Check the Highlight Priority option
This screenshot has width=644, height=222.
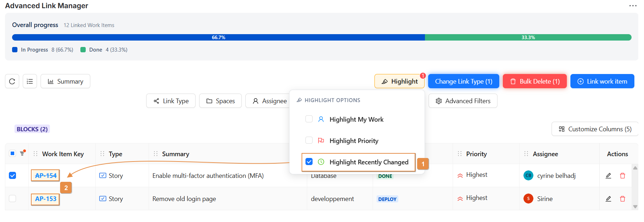pyautogui.click(x=309, y=141)
